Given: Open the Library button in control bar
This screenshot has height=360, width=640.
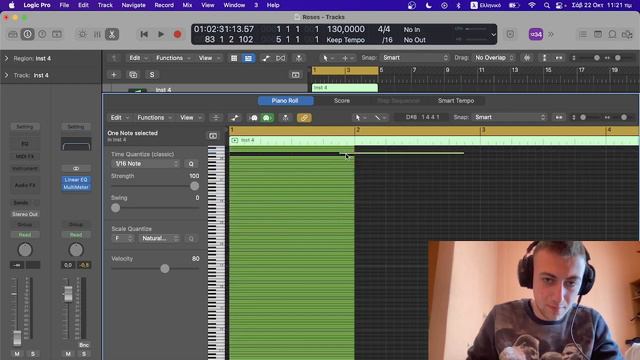Looking at the screenshot, I should pos(13,34).
